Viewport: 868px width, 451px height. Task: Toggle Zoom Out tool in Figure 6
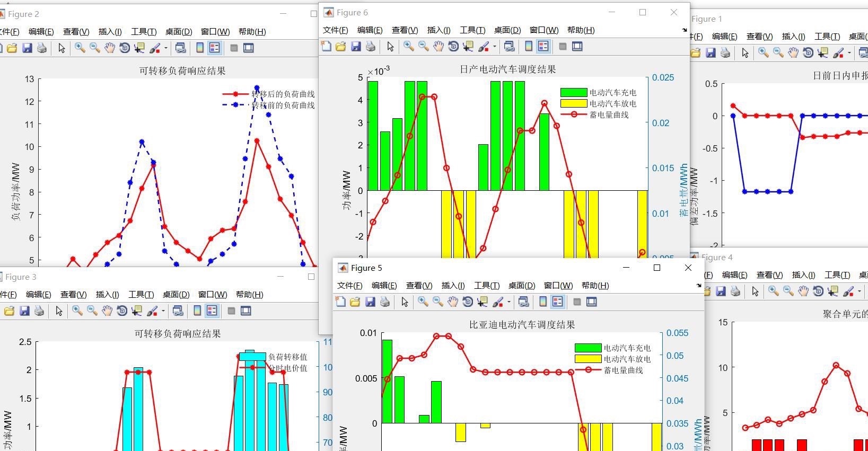coord(424,47)
